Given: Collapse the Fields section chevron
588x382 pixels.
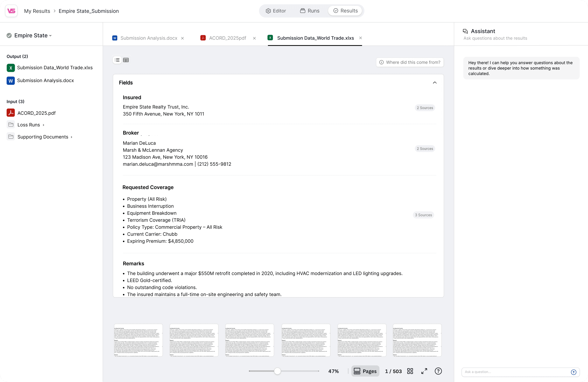Looking at the screenshot, I should point(435,82).
